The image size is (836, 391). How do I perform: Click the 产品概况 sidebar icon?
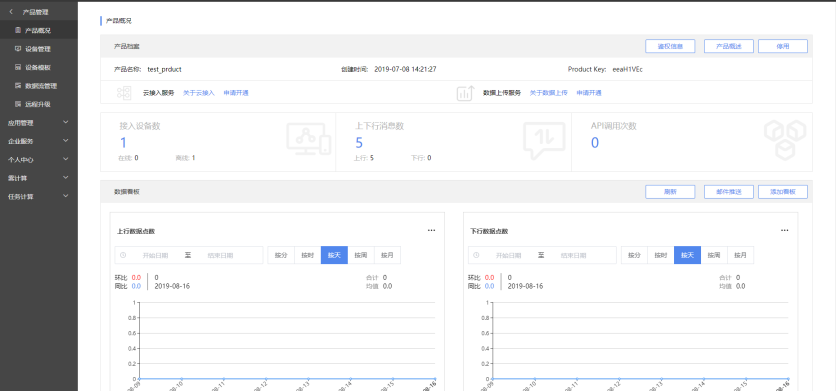coord(18,30)
